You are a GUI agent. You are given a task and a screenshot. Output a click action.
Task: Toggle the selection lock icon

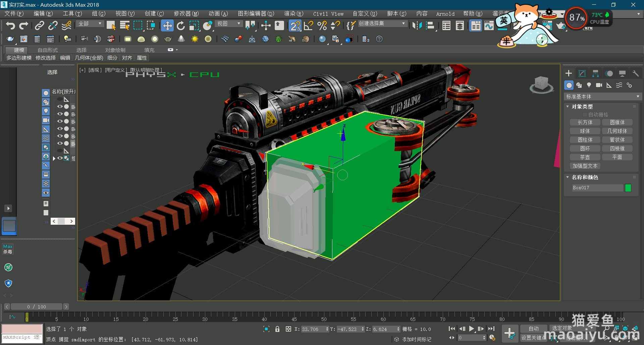click(x=277, y=329)
